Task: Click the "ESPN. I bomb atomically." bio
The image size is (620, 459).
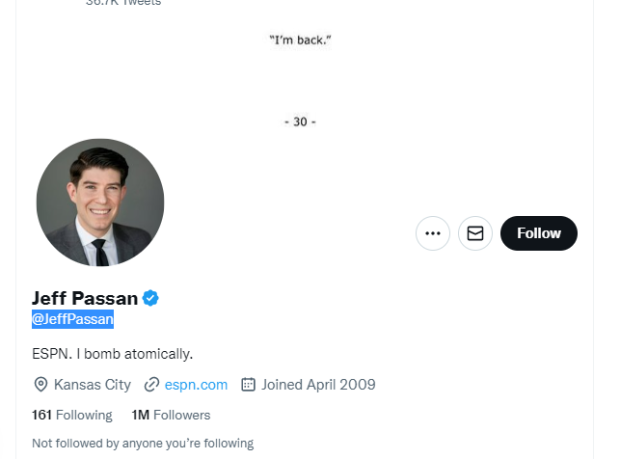Action: pos(112,353)
